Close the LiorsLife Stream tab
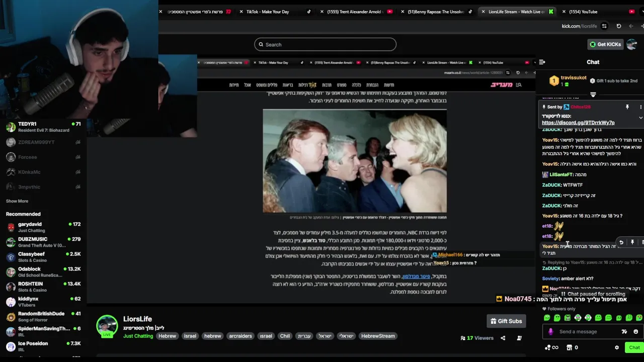The width and height of the screenshot is (644, 362). [x=484, y=12]
